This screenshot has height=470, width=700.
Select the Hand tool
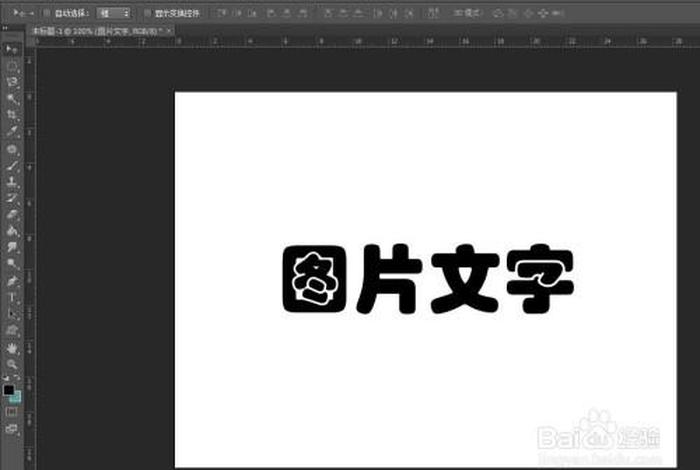[12, 348]
